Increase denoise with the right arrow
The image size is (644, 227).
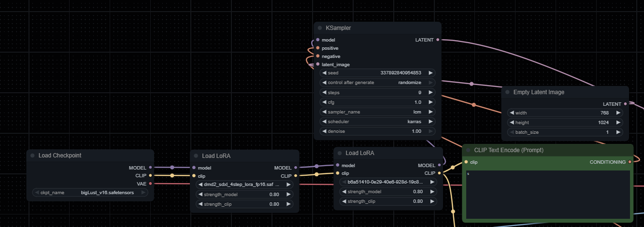(x=430, y=131)
